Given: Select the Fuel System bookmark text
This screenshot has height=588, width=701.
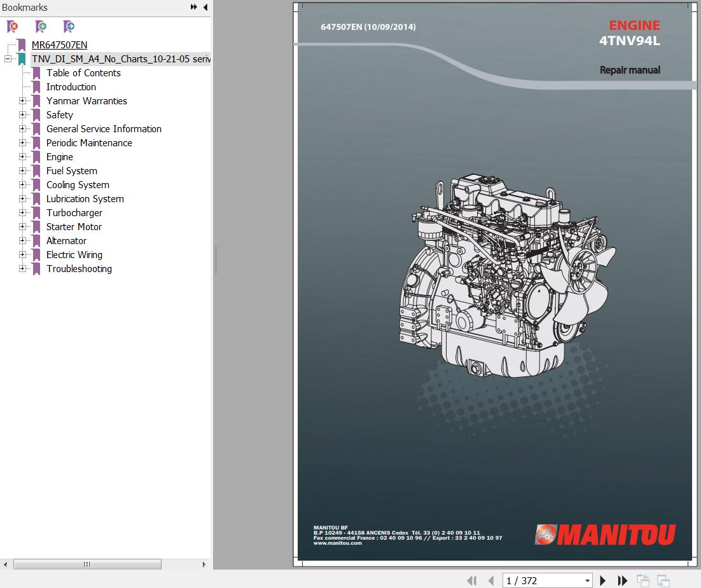Looking at the screenshot, I should click(71, 171).
